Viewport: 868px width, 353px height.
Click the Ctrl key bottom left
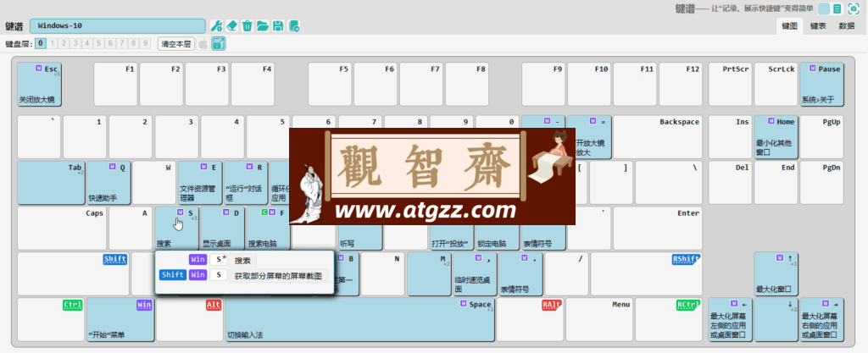(52, 320)
